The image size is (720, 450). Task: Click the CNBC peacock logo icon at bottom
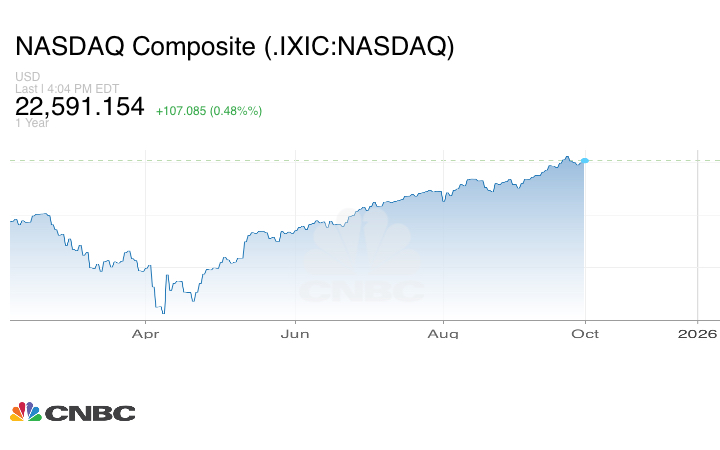pyautogui.click(x=25, y=411)
